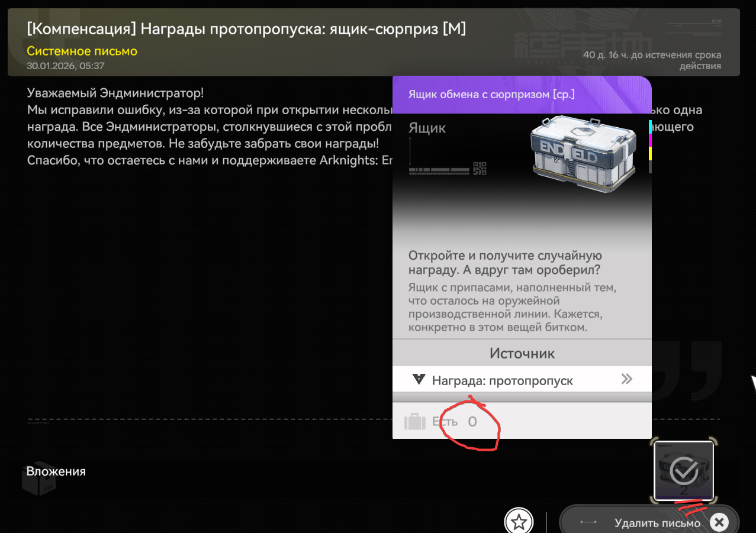Click the expiry text 40 д. 16 ч.
756x533 pixels.
click(x=652, y=60)
